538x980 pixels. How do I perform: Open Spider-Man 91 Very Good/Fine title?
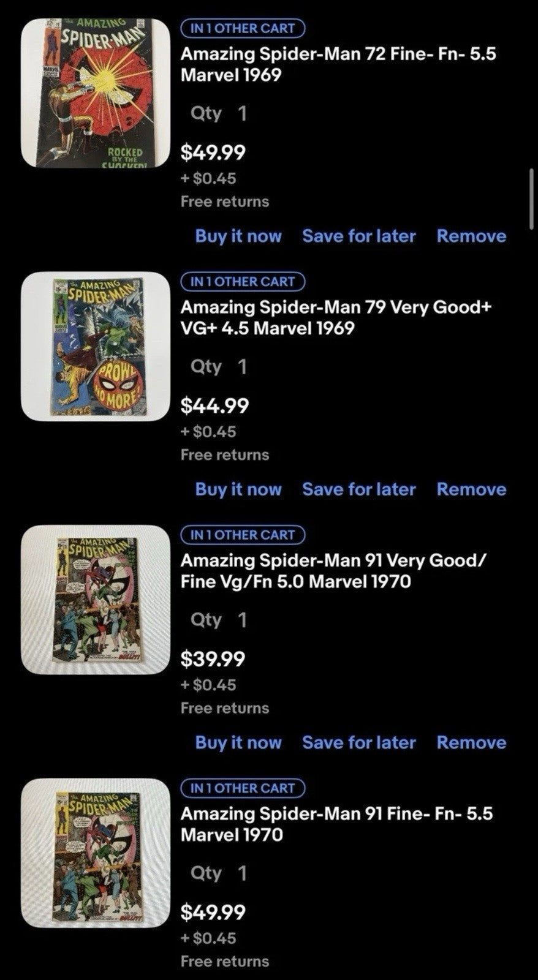coord(334,570)
